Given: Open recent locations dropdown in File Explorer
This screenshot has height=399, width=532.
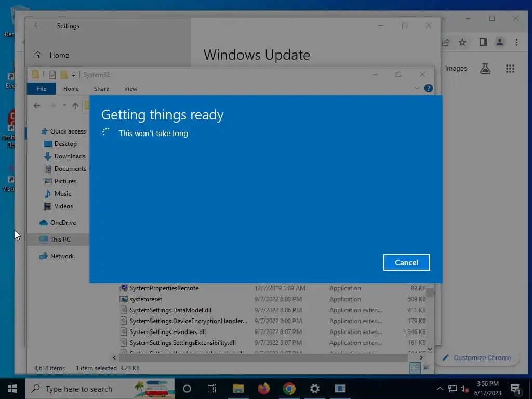Looking at the screenshot, I should (x=64, y=105).
